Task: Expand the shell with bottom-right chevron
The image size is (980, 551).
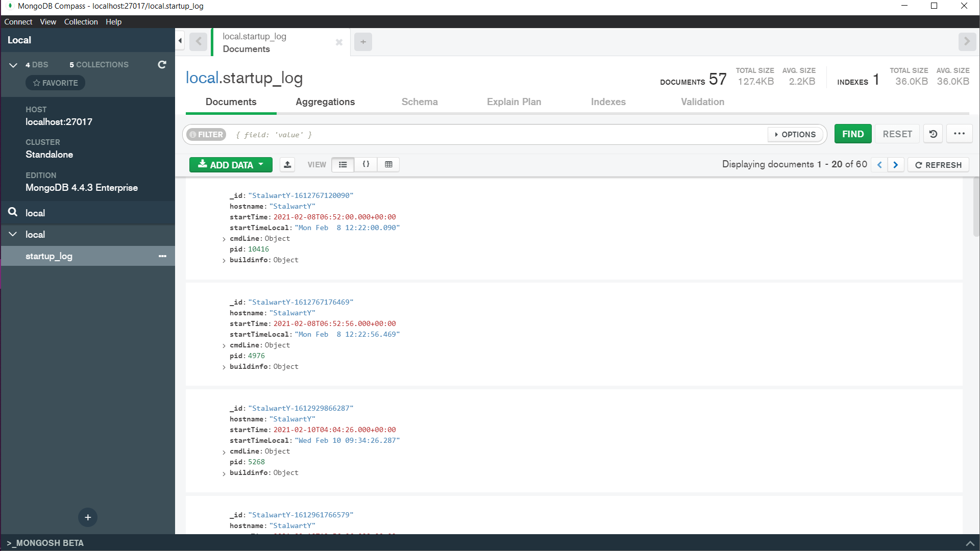Action: 970,543
